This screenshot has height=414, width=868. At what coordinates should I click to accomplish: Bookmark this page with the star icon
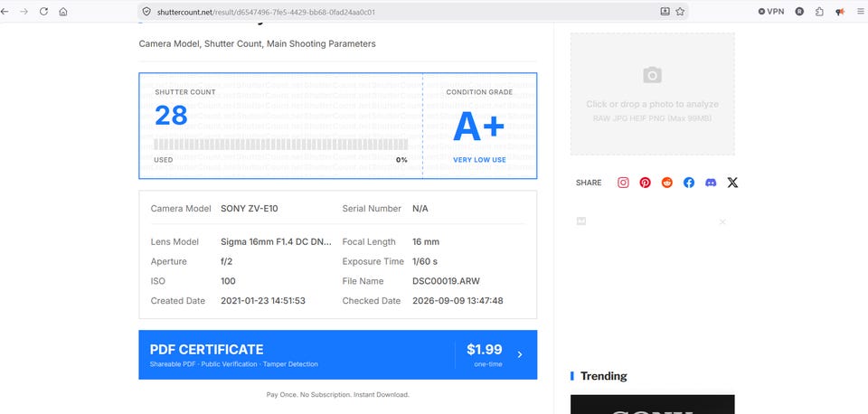[x=680, y=11]
